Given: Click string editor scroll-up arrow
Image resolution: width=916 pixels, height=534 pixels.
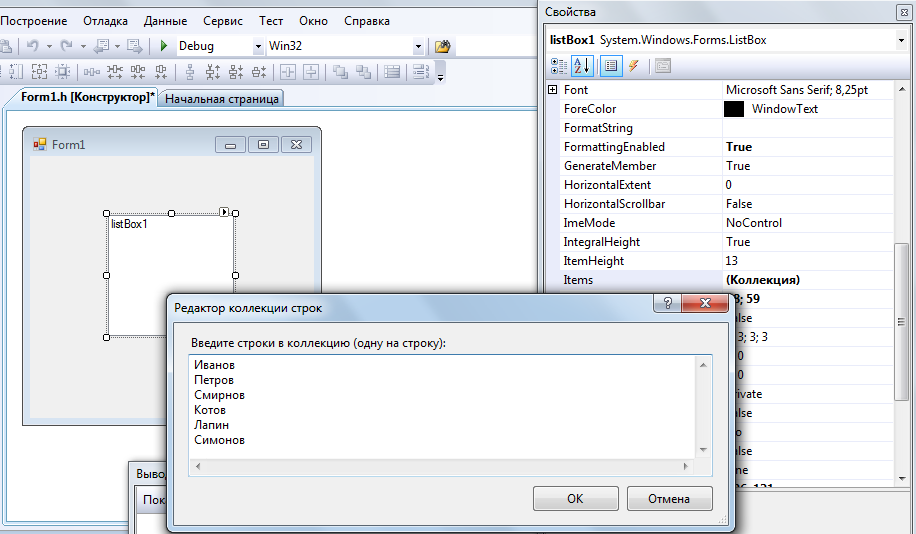Looking at the screenshot, I should (703, 365).
